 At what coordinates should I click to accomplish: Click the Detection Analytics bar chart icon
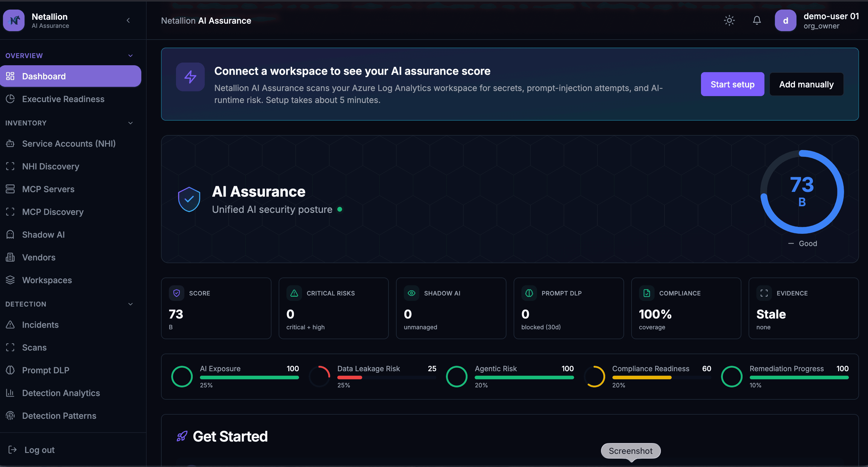pos(10,393)
